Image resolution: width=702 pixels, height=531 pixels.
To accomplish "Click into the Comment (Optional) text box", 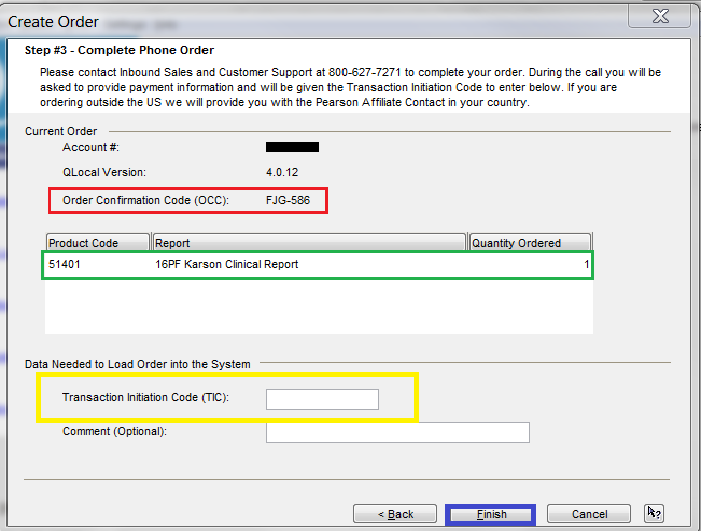I will (x=397, y=432).
